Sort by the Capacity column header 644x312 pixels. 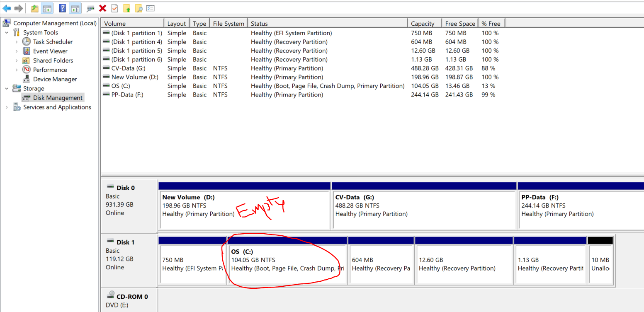pyautogui.click(x=423, y=24)
